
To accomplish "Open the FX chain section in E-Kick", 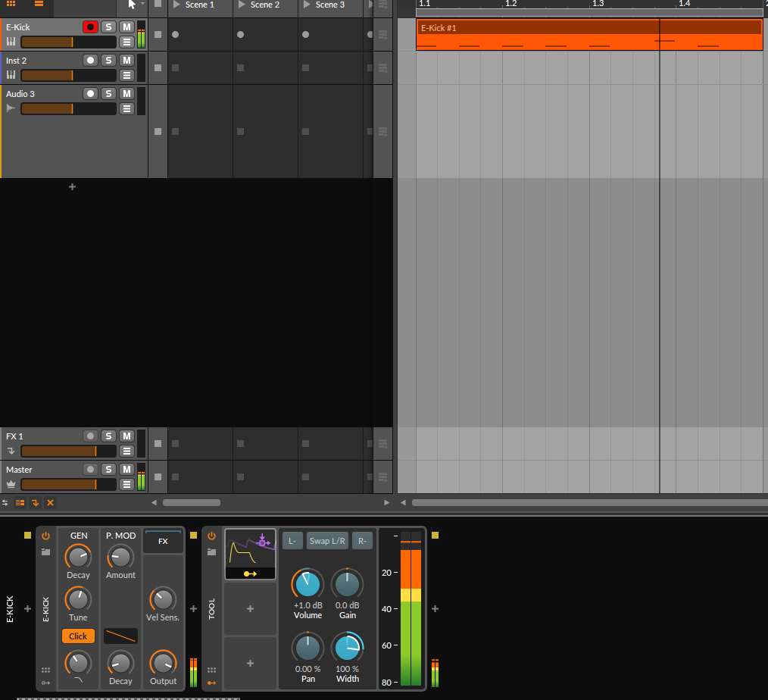I will point(163,541).
